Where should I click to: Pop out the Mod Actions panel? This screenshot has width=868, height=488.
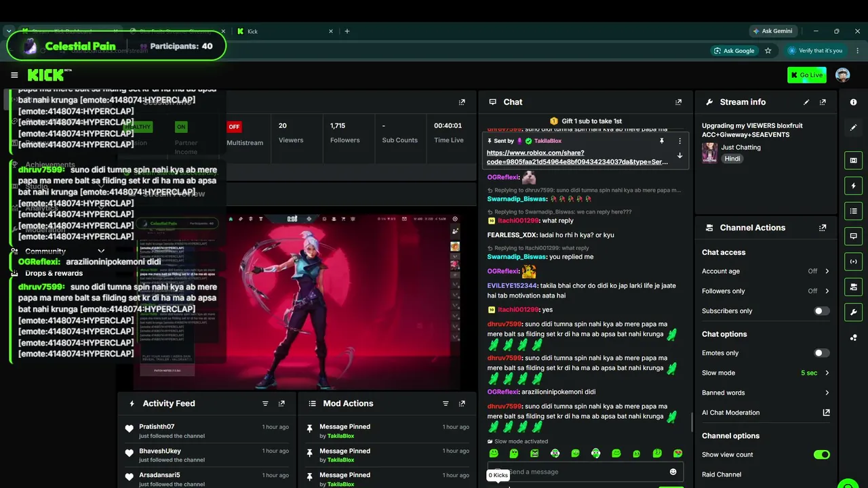462,403
